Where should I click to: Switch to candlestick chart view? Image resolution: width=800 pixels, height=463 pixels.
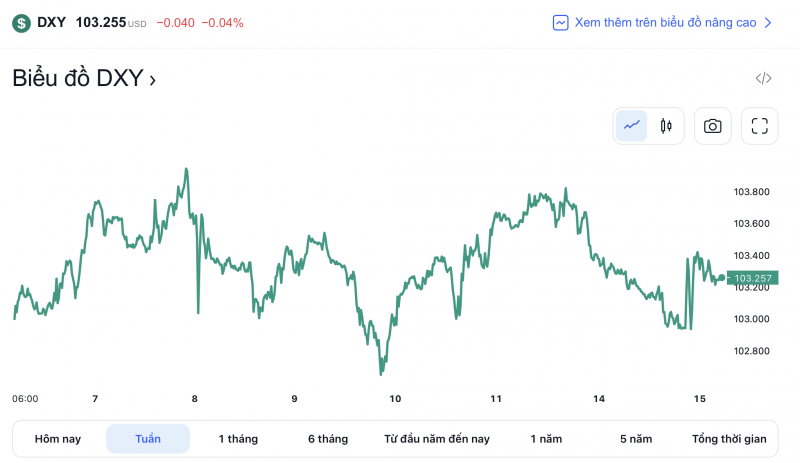click(x=666, y=126)
